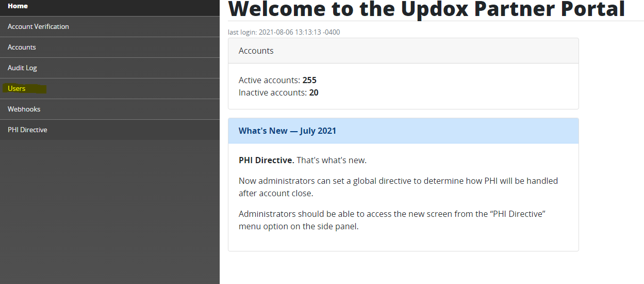Click the bold PHI Directive. text

click(x=267, y=160)
